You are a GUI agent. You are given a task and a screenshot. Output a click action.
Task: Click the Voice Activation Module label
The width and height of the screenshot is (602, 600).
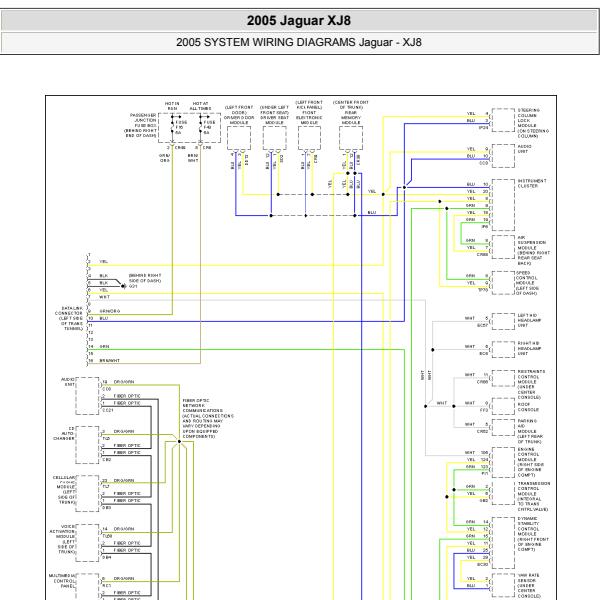tap(62, 539)
